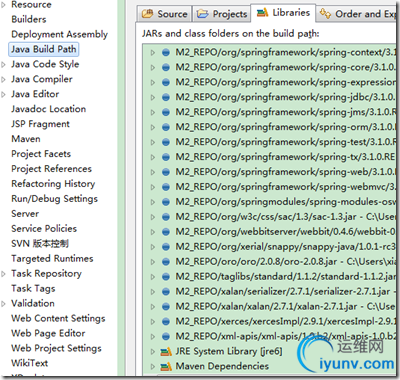Click the sac-1.3.jar icon
The width and height of the screenshot is (400, 380).
(166, 217)
